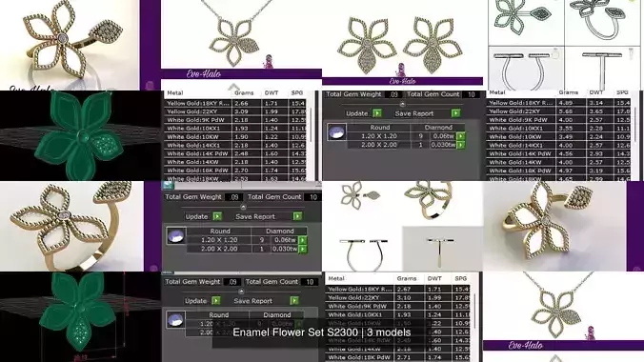Click slider handle in panel left of four-view renders
644x362 pixels.
click(x=243, y=207)
